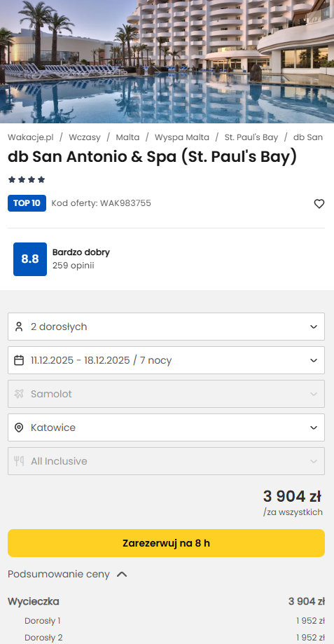Open the Katowice departure city dropdown

(166, 427)
